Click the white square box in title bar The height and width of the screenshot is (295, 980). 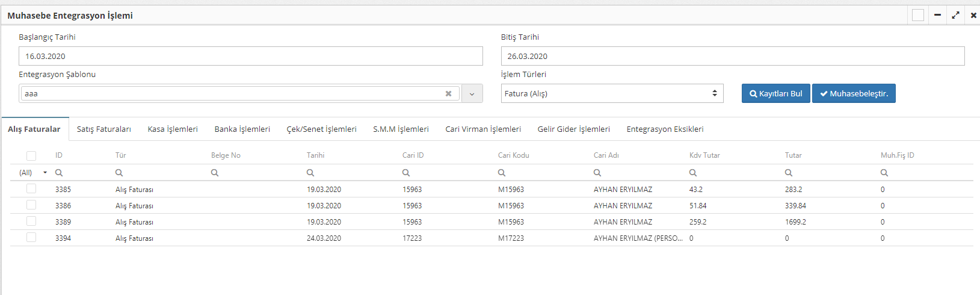click(x=918, y=16)
